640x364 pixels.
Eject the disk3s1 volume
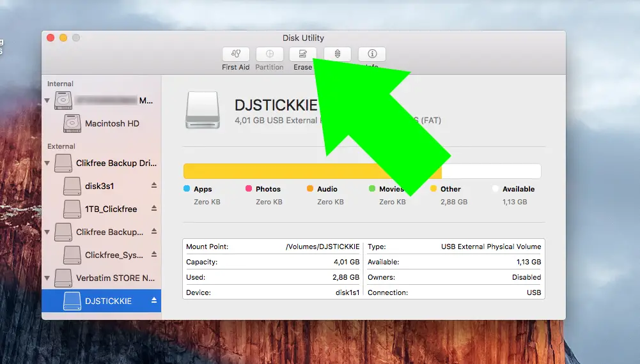(x=154, y=185)
